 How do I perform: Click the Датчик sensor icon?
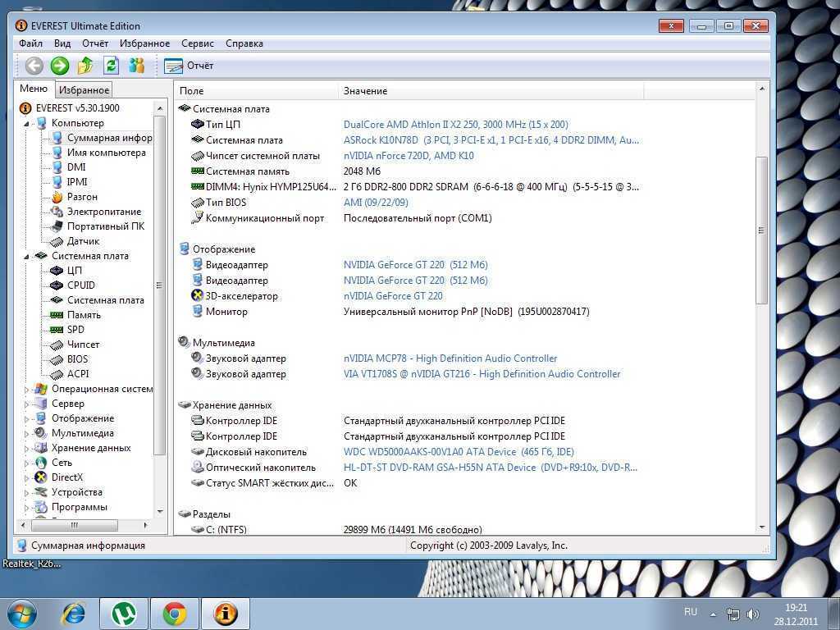pyautogui.click(x=57, y=242)
